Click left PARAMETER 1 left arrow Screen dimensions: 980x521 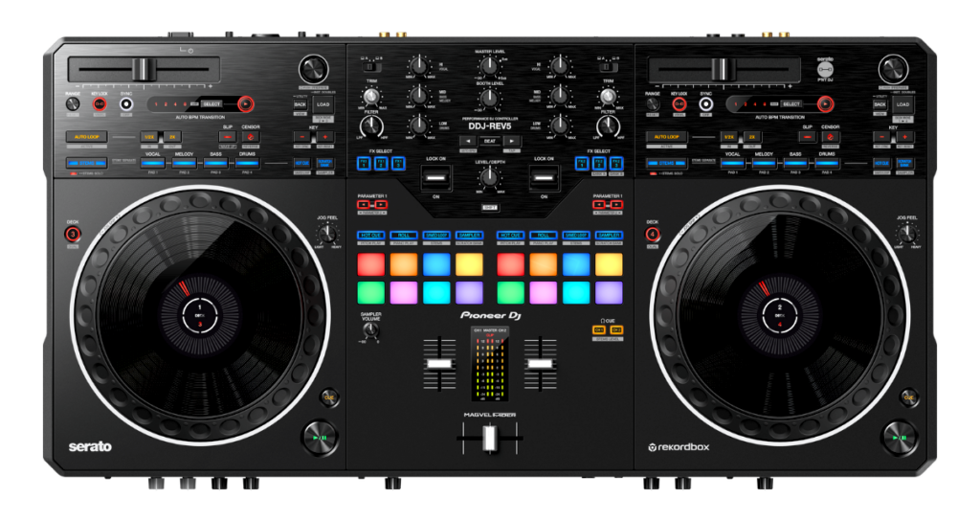point(363,205)
